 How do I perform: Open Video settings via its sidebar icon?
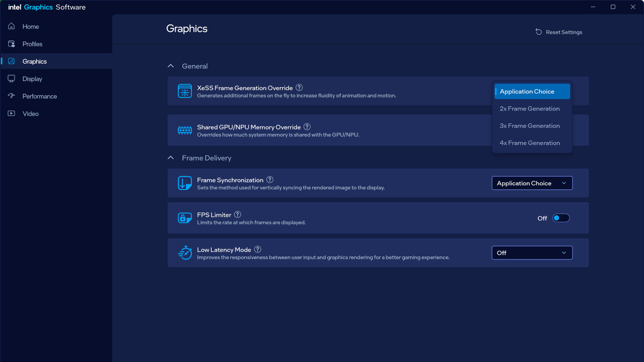click(x=11, y=114)
